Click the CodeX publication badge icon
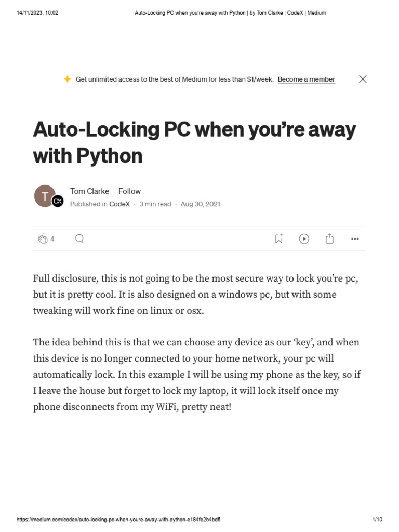Screen dimensions: 399x532 58,202
